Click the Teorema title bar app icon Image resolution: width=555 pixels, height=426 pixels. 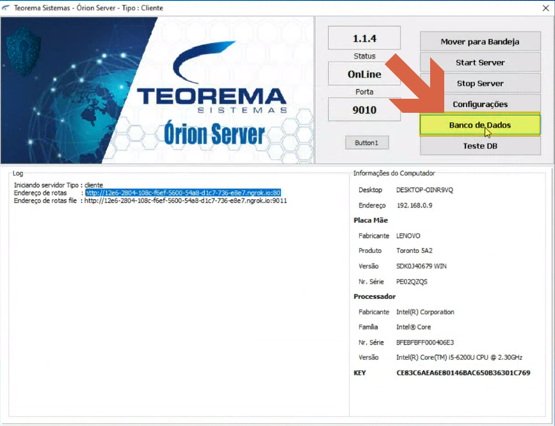pos(6,7)
